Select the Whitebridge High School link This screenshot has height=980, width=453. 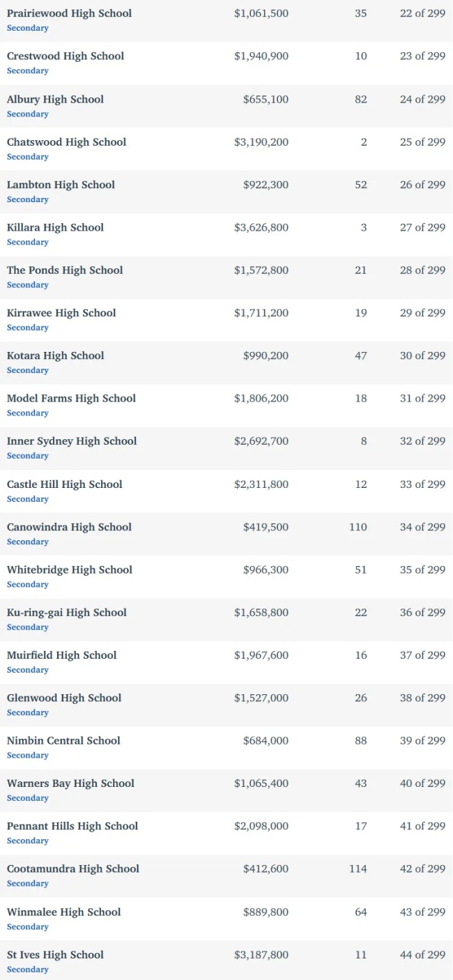70,569
